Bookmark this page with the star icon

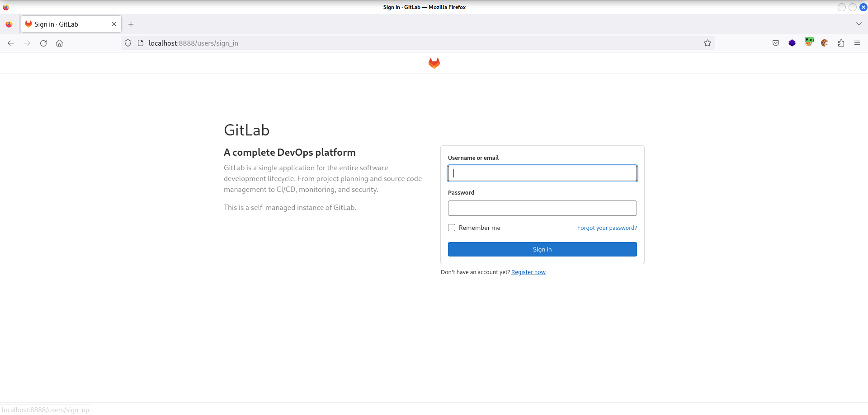(708, 43)
